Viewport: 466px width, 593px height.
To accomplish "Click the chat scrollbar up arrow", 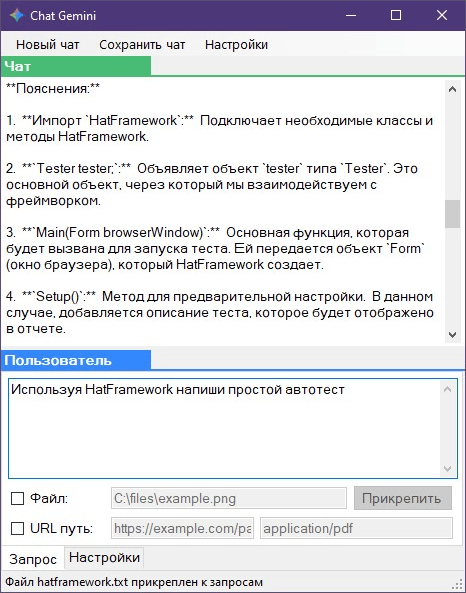I will coord(452,89).
